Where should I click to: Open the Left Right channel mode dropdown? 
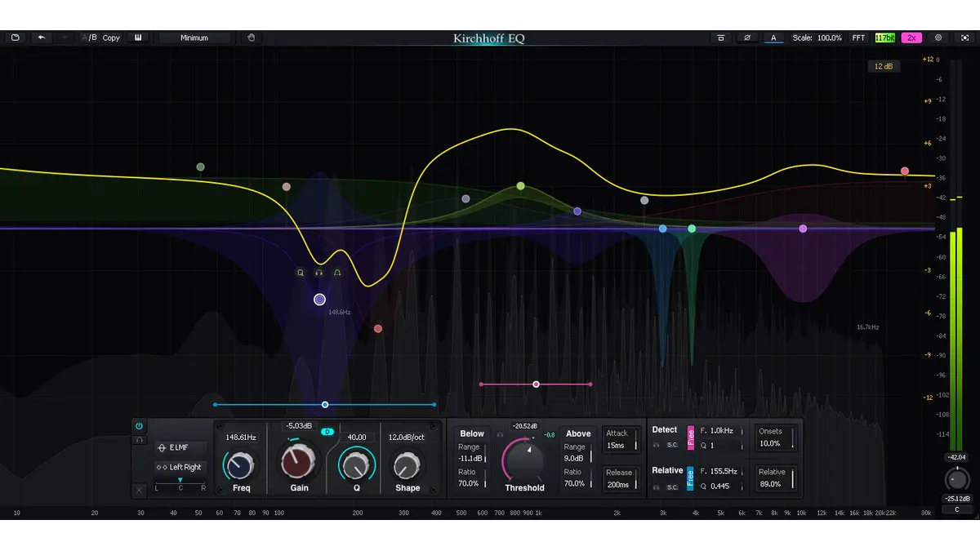pyautogui.click(x=180, y=467)
